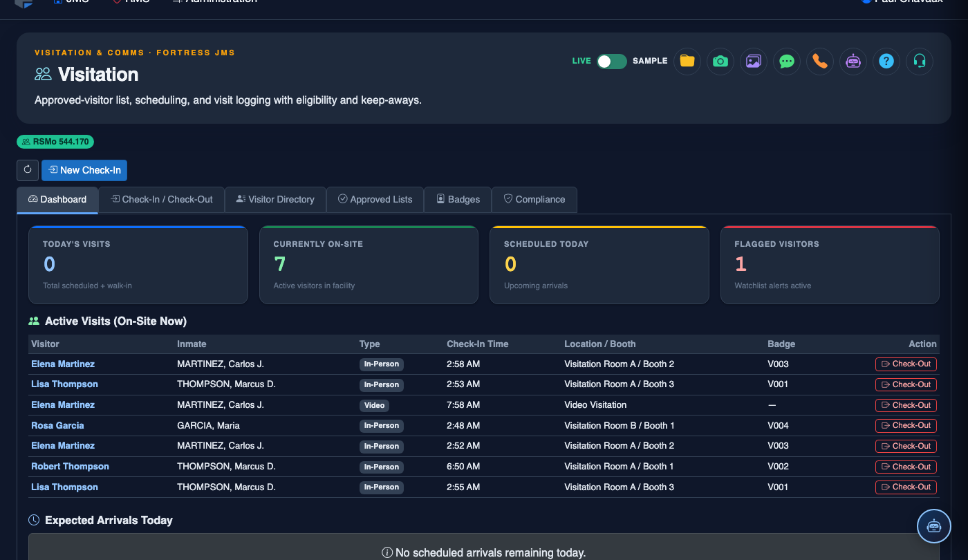The height and width of the screenshot is (560, 968).
Task: Toggle the Live/Sample data switch
Action: [612, 61]
